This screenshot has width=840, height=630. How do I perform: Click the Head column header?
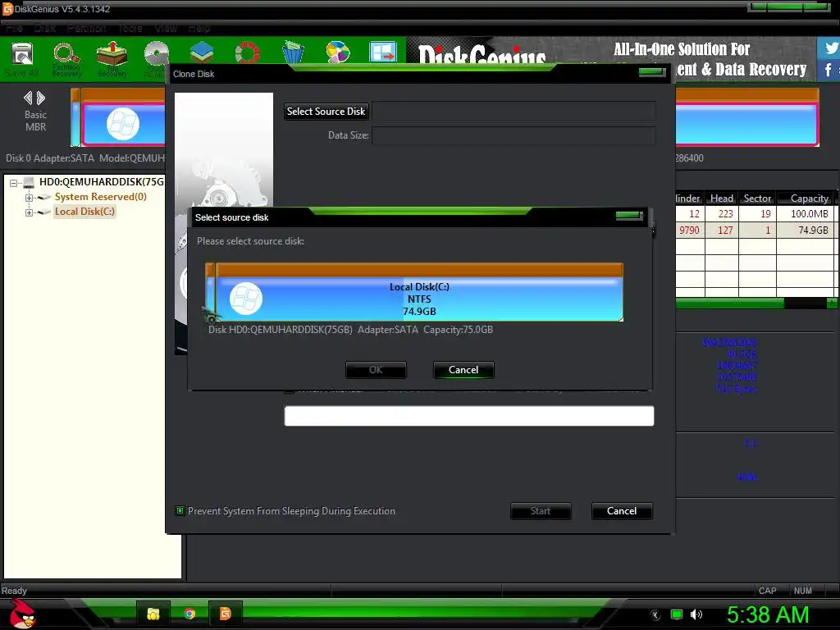coord(722,199)
